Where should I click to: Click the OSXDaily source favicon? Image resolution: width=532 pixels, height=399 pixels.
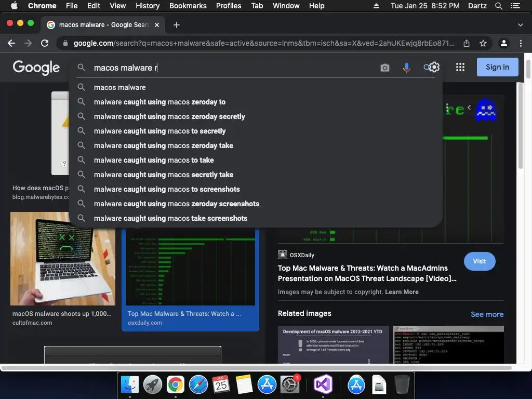[x=282, y=255]
